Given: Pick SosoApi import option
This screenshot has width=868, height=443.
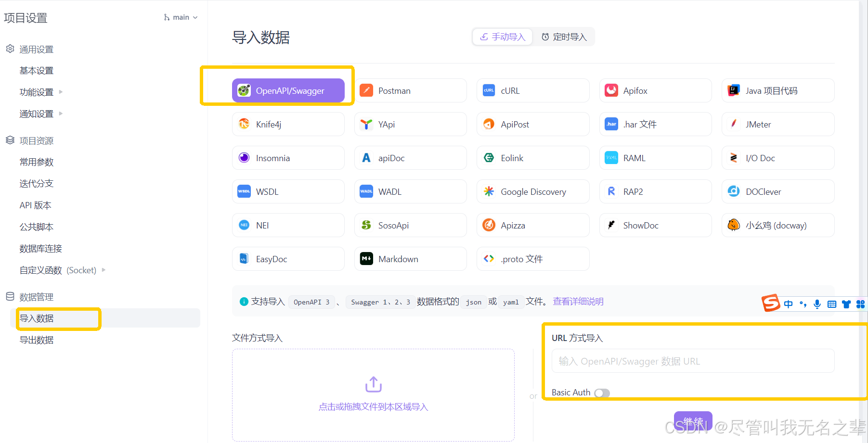Looking at the screenshot, I should point(410,225).
